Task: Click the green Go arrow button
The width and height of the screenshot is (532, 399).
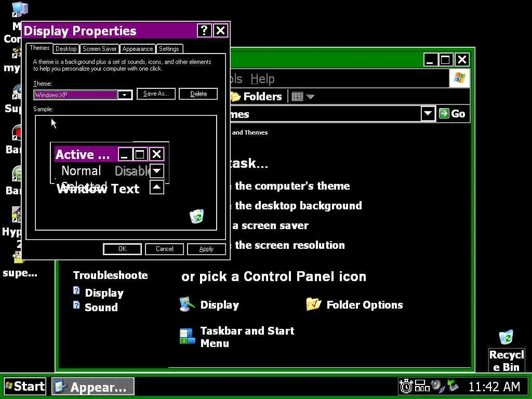Action: [x=444, y=113]
